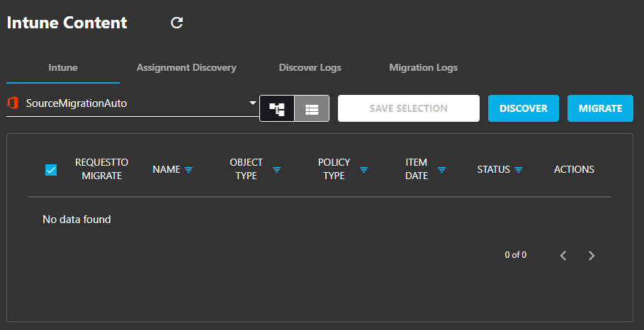Uncheck the Request To Migrate header checkbox
Image resolution: width=644 pixels, height=330 pixels.
point(51,169)
